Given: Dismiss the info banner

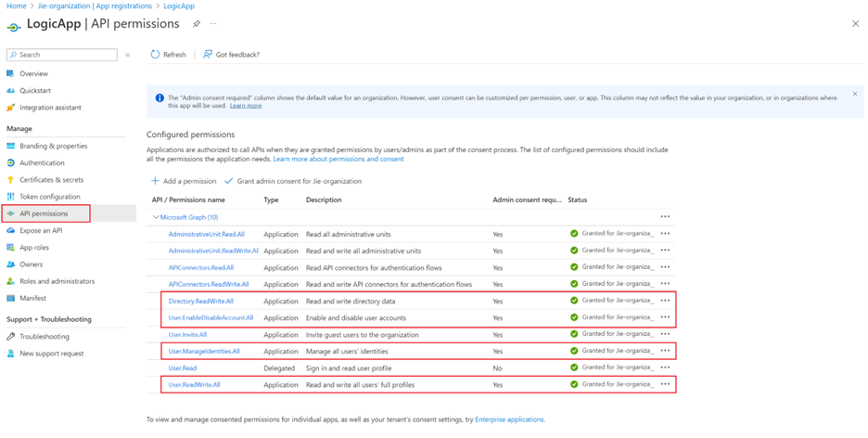Looking at the screenshot, I should (854, 94).
